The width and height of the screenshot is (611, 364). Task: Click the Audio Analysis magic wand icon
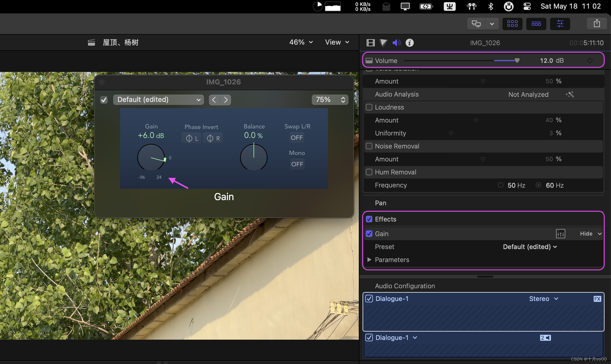click(x=570, y=94)
